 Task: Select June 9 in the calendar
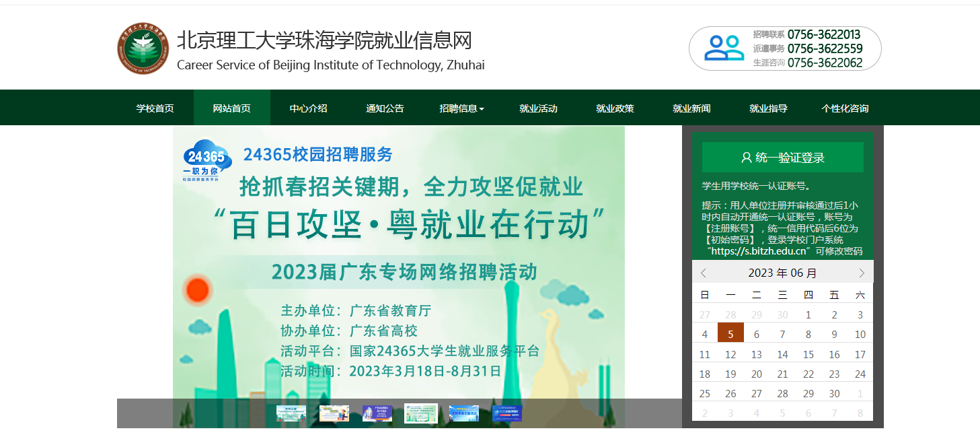pyautogui.click(x=834, y=334)
